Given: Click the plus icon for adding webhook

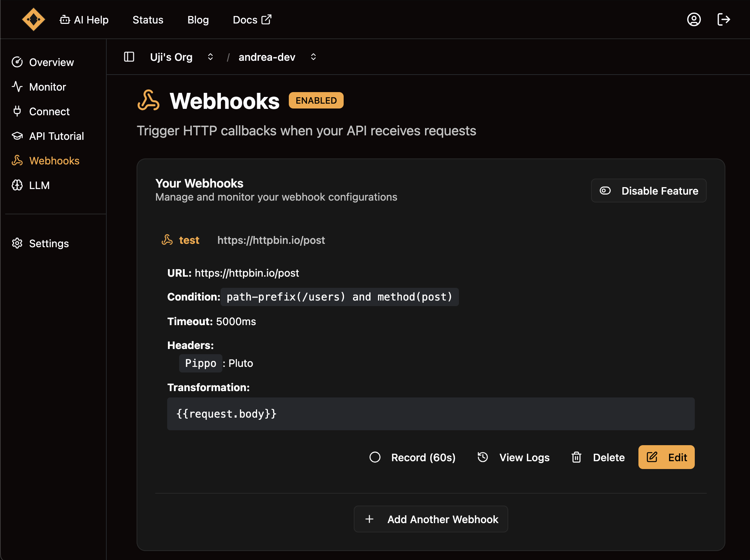Looking at the screenshot, I should (369, 519).
